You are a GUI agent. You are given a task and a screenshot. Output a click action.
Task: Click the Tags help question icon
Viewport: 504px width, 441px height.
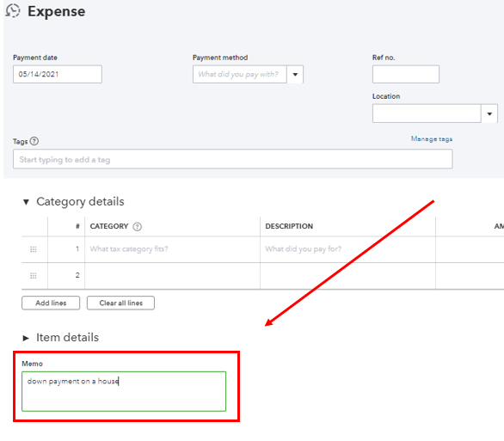pyautogui.click(x=34, y=141)
